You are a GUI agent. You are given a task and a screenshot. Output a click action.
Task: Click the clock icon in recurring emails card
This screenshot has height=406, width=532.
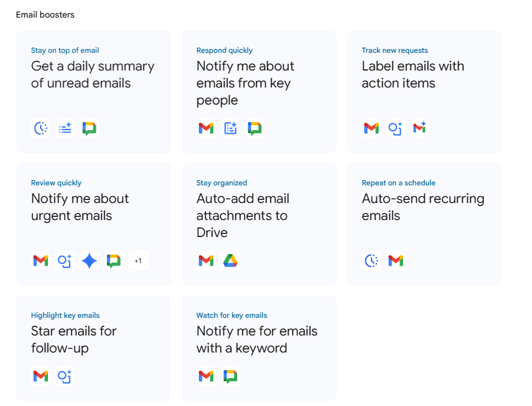pos(371,261)
